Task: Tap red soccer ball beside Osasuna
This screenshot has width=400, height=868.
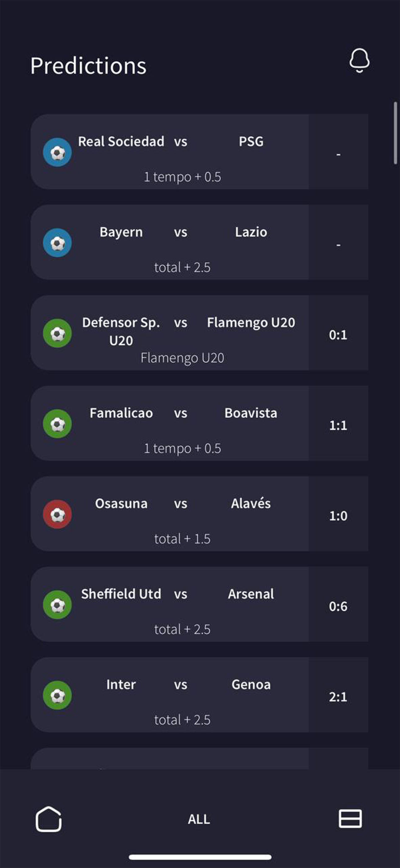Action: point(57,514)
